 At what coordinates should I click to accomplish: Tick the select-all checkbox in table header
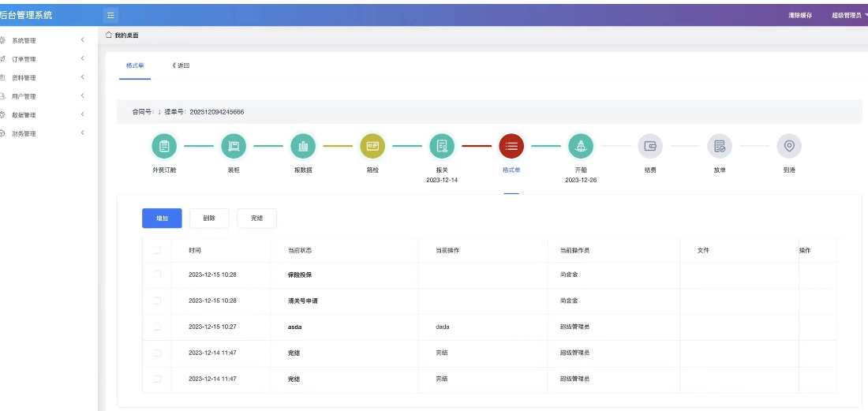(x=157, y=250)
